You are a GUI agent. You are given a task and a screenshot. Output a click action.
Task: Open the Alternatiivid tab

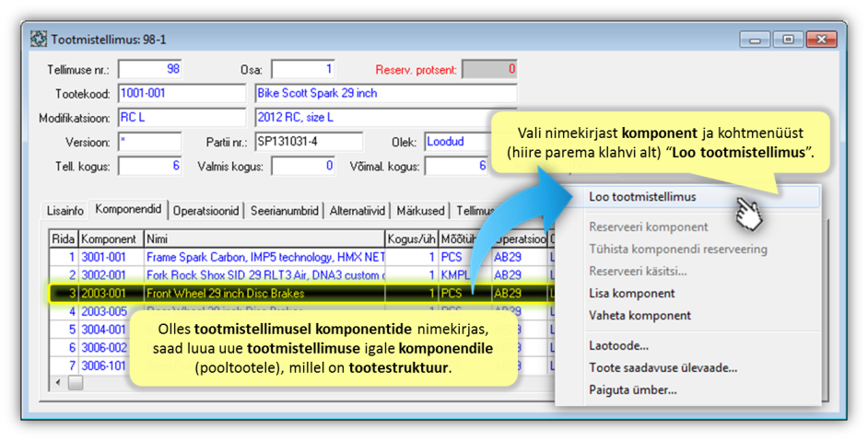coord(359,211)
